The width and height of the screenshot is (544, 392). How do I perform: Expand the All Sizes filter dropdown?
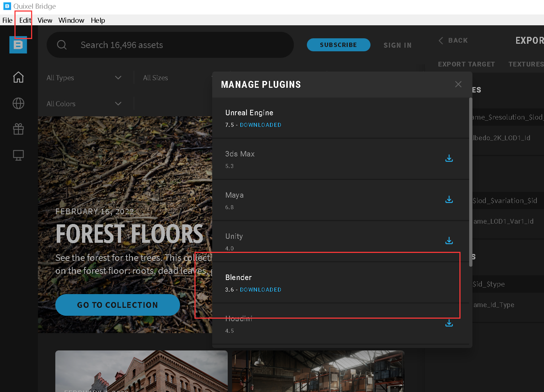click(x=177, y=78)
